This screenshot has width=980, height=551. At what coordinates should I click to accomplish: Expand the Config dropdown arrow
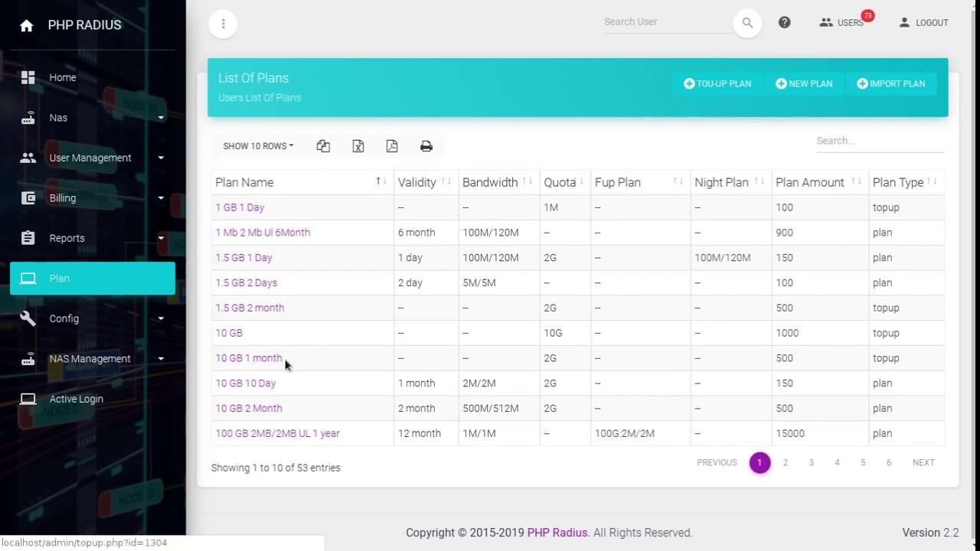(161, 318)
